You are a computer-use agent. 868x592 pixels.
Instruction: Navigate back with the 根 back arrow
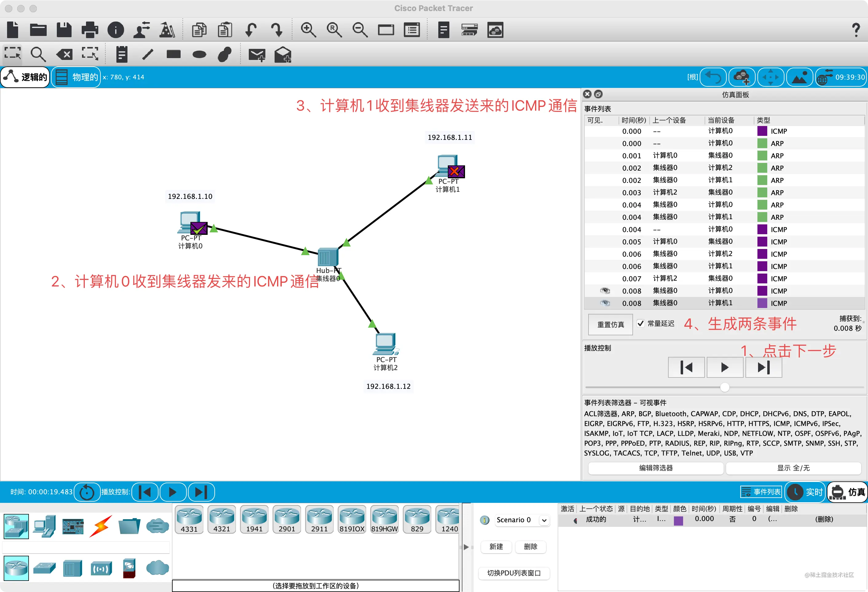pos(713,77)
